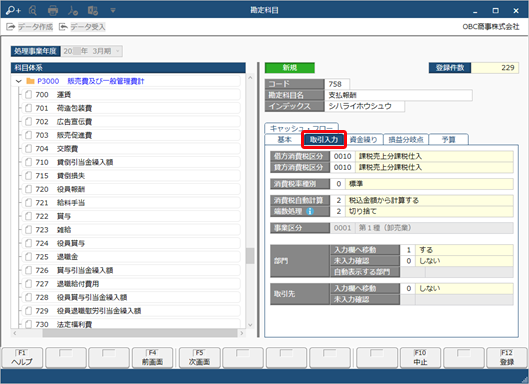This screenshot has width=529, height=384.
Task: Click the F10 中止 function key button
Action: [420, 358]
